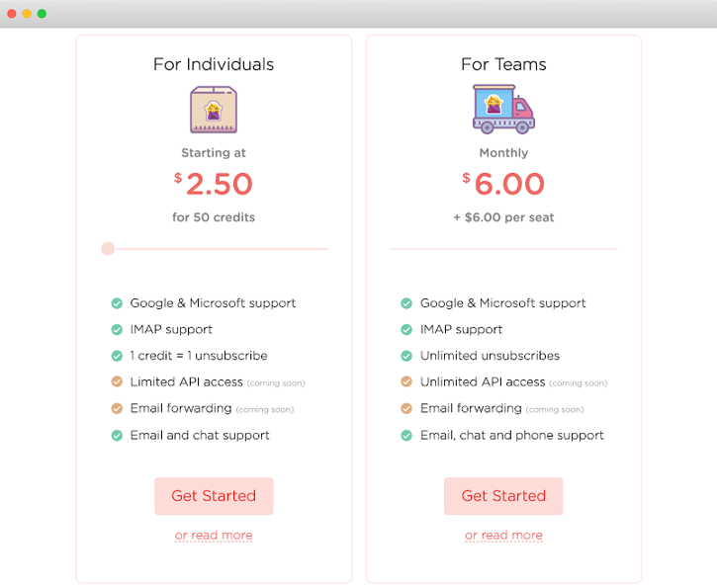The image size is (717, 588).
Task: Open 'or read more' link for Individuals
Action: coord(214,536)
